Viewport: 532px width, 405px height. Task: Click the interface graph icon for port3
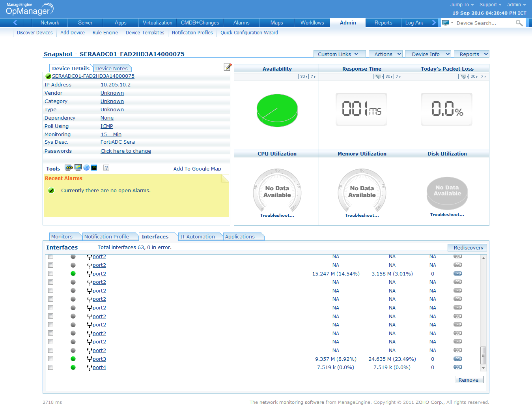457,359
